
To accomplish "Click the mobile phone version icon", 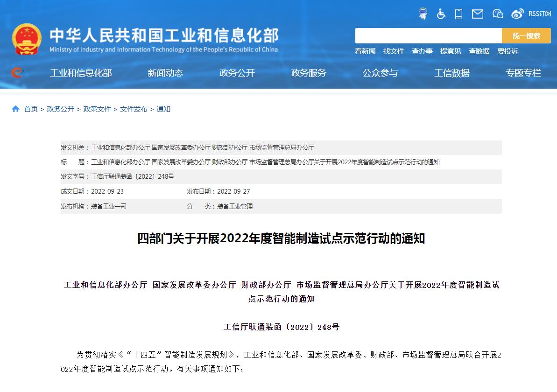I will click(458, 14).
